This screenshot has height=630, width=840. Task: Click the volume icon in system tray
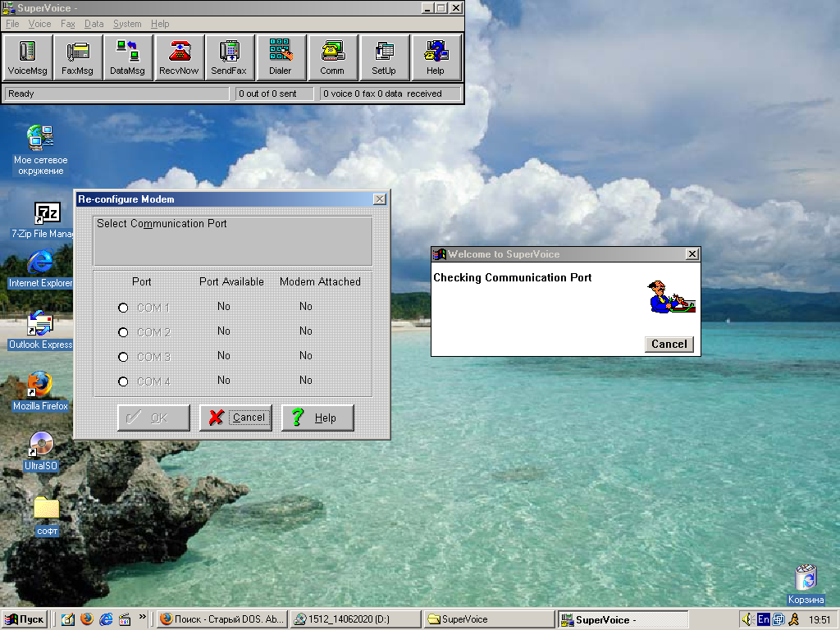pyautogui.click(x=747, y=619)
